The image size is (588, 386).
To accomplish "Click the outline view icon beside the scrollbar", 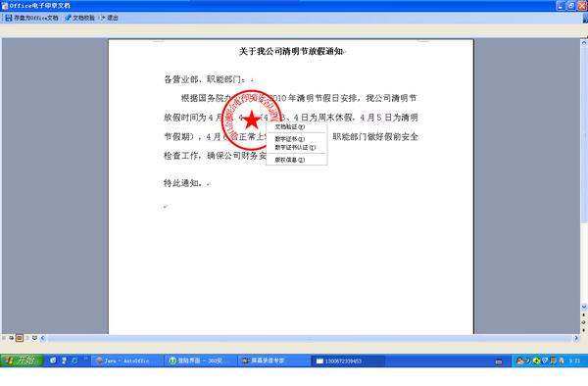I will (x=34, y=338).
